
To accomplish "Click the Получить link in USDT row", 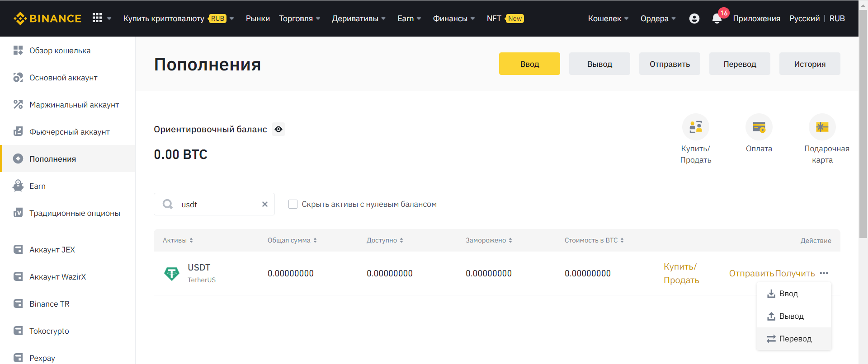I will tap(795, 273).
